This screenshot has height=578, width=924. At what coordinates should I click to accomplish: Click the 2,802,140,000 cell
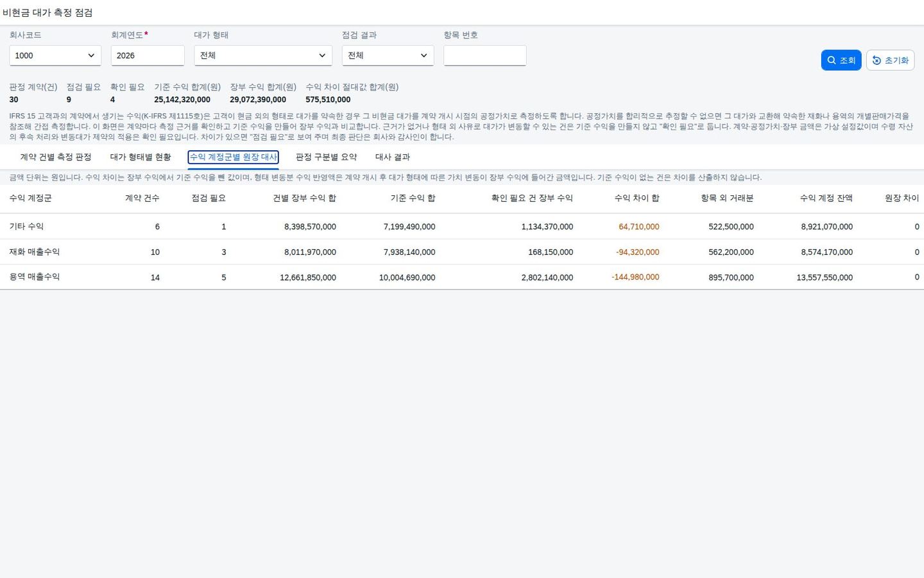coord(547,277)
